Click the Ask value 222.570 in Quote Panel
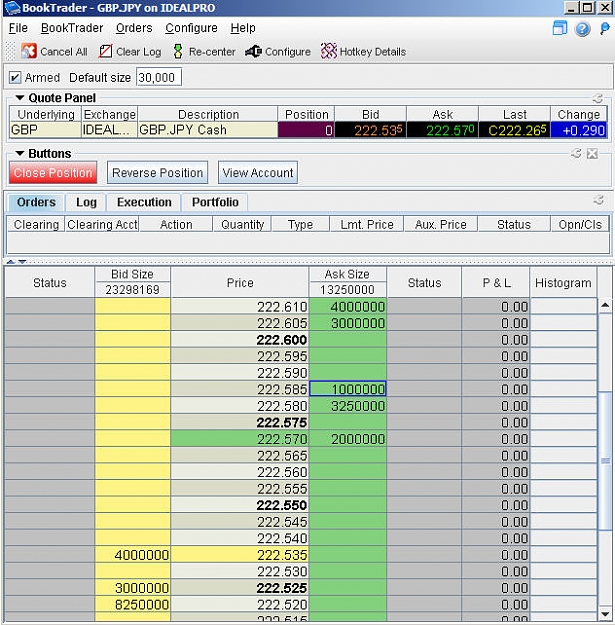Viewport: 615px width, 625px height. [442, 130]
